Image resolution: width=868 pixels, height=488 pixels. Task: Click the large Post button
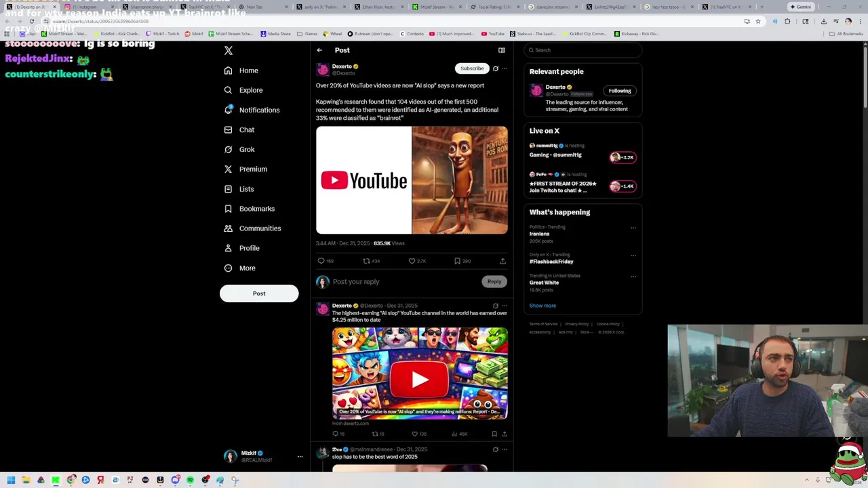[259, 293]
